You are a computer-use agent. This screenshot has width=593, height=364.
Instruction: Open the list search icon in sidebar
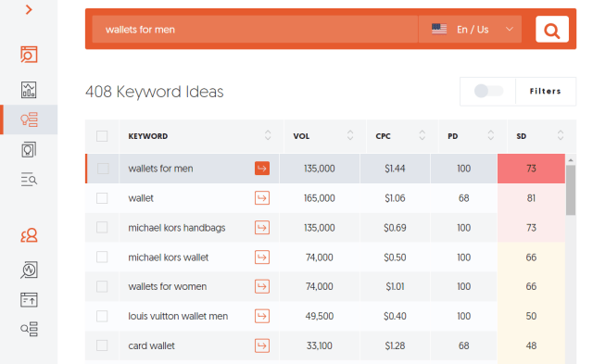(29, 179)
